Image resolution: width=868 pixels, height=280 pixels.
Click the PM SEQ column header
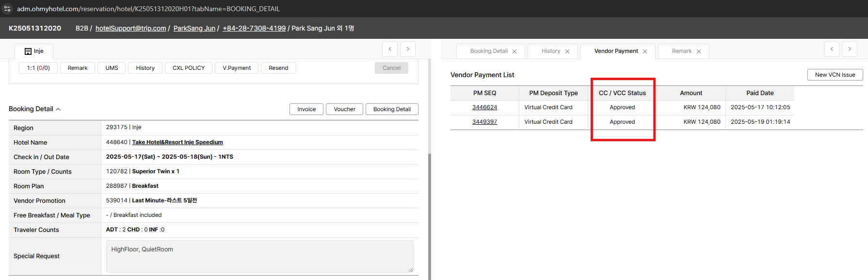(x=484, y=93)
